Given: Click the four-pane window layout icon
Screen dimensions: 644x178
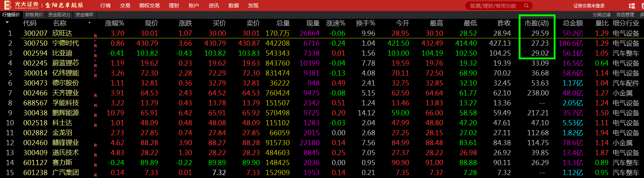Looking at the screenshot, I should click(631, 6).
